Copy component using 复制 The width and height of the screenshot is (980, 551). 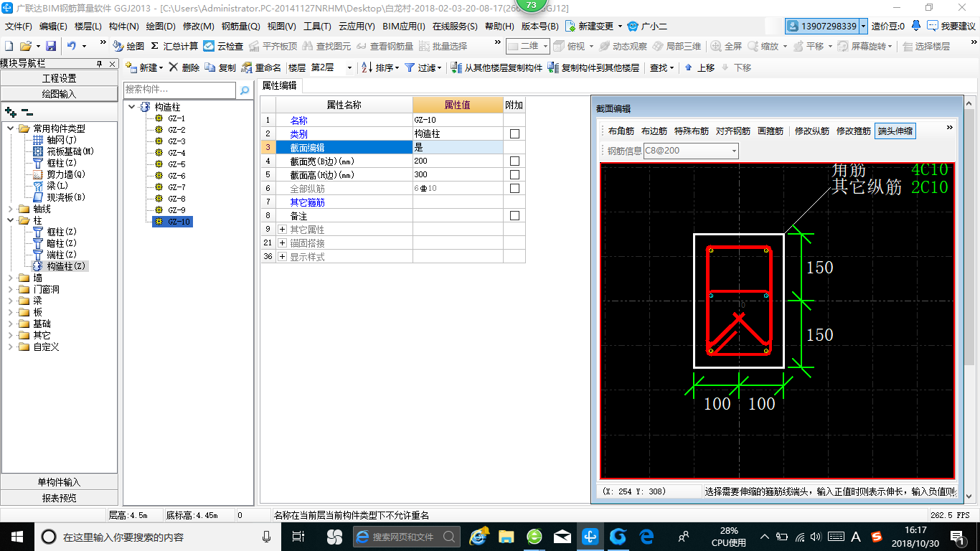coord(220,67)
